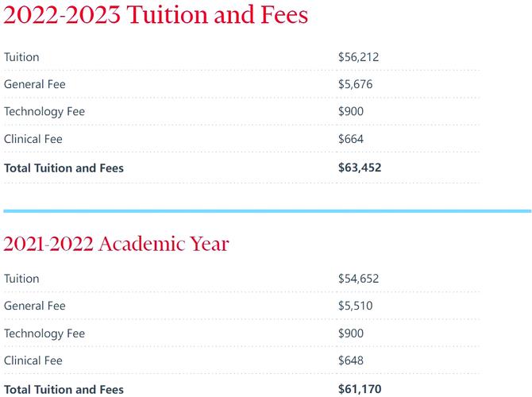This screenshot has width=532, height=397.
Task: Click the light blue divider line
Action: 268,211
